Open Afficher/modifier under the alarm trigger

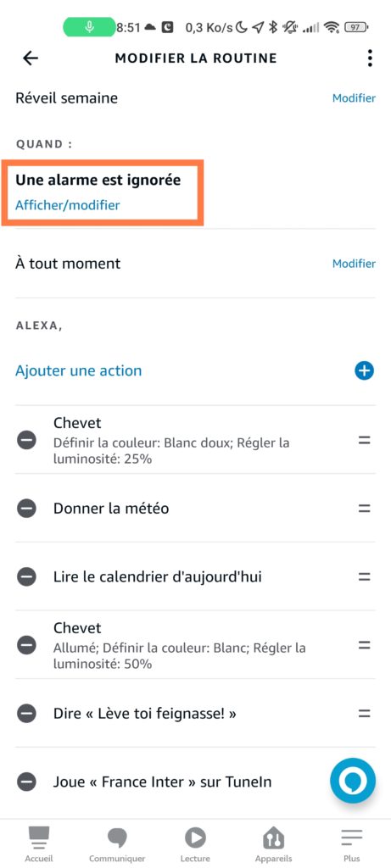(x=68, y=205)
